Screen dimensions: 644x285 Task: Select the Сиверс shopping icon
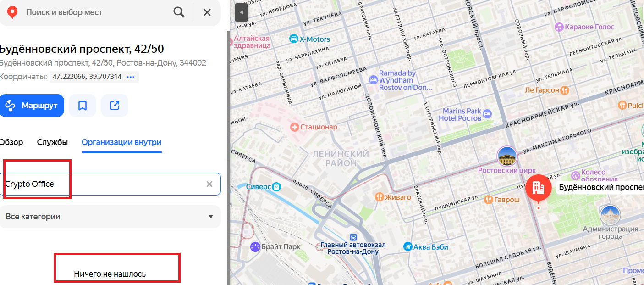click(x=276, y=187)
